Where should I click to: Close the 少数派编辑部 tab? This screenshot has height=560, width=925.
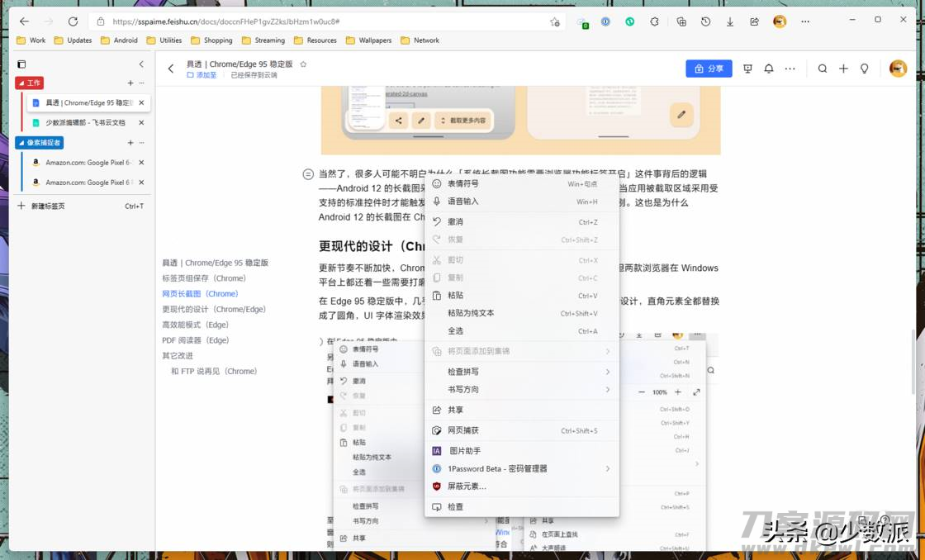click(x=141, y=123)
